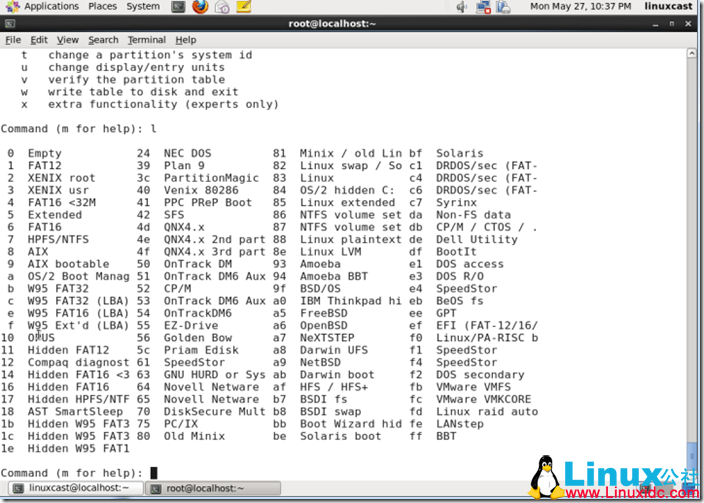This screenshot has height=503, width=704.
Task: Open the Terminal menu in menu bar
Action: (147, 40)
